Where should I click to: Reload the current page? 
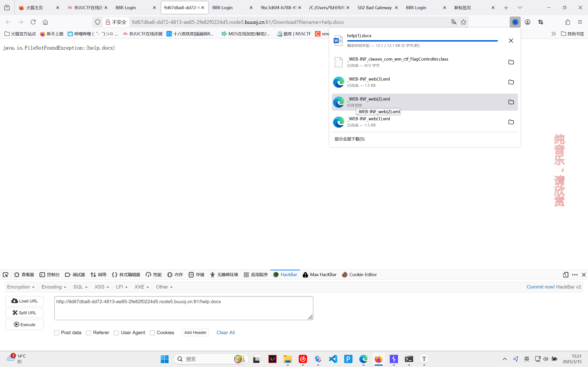point(33,22)
